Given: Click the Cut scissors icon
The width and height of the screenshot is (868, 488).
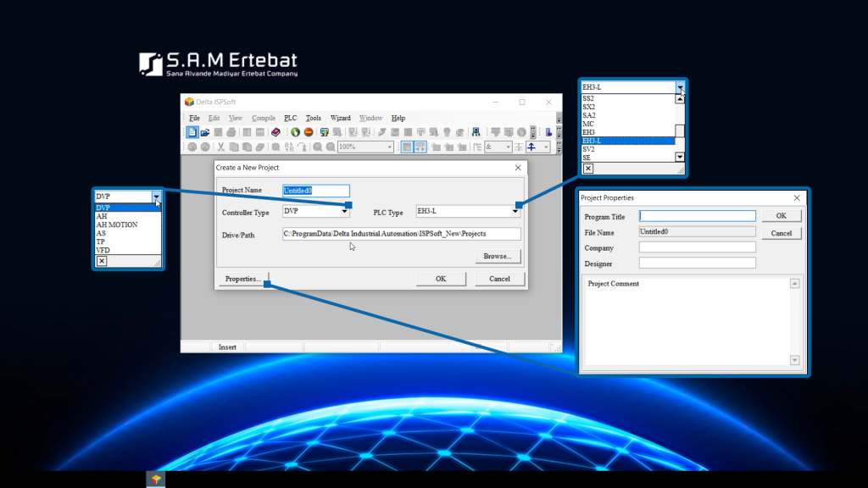Looking at the screenshot, I should click(221, 147).
